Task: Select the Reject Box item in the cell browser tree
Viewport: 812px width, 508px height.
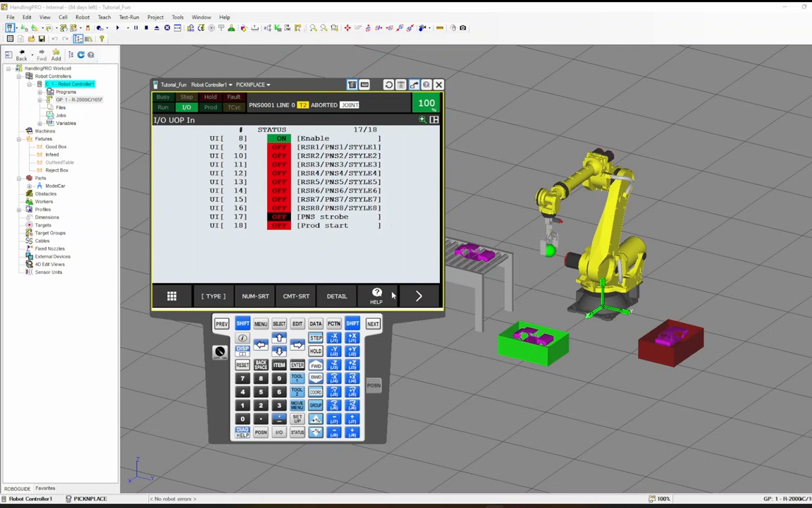Action: (x=56, y=169)
